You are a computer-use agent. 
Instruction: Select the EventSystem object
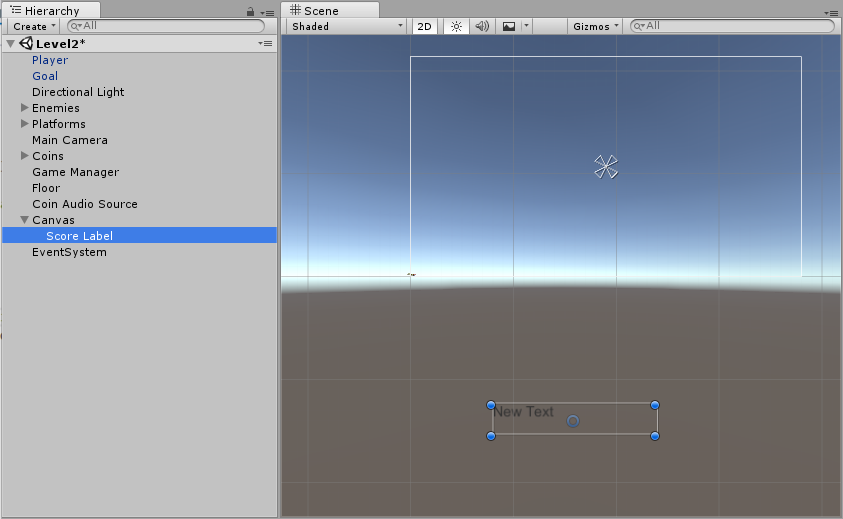click(69, 252)
